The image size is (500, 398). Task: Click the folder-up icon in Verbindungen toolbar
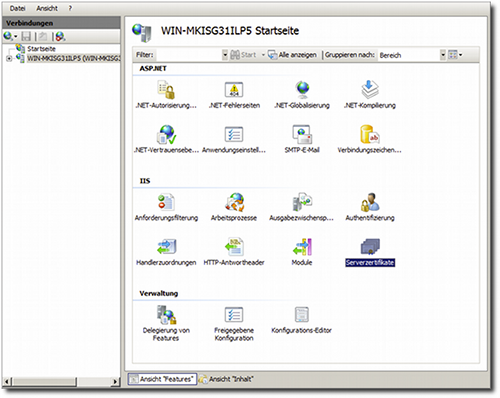click(43, 36)
